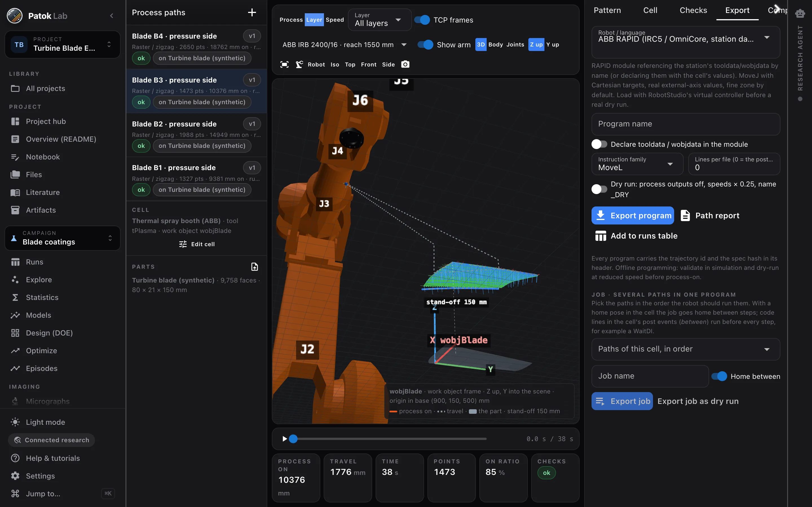Play the trajectory animation
This screenshot has width=812, height=507.
pos(284,439)
